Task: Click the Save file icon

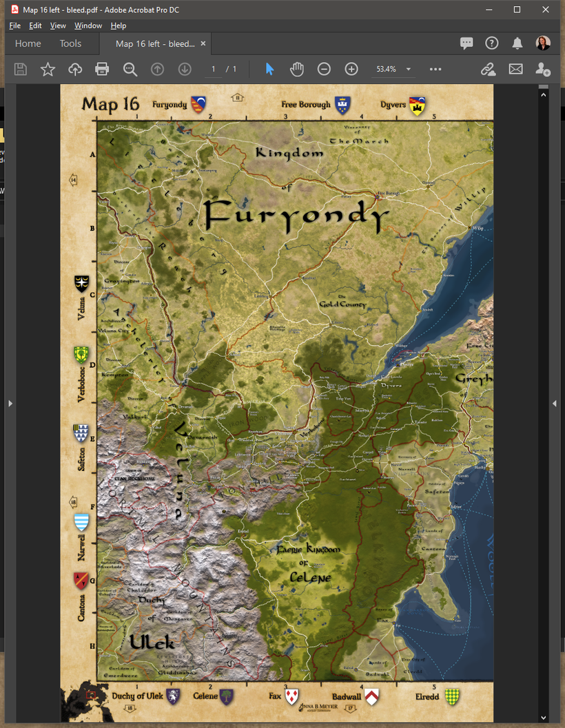Action: [21, 69]
